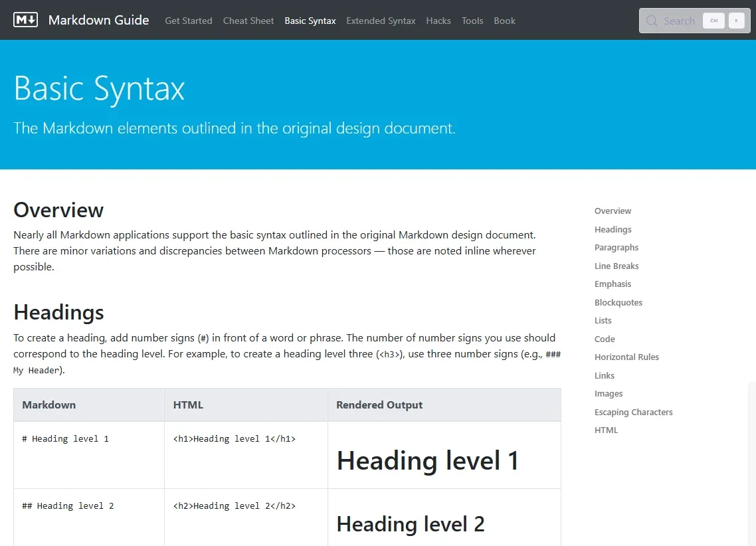Select the Basic Syntax menu item
The height and width of the screenshot is (546, 756).
coord(310,21)
